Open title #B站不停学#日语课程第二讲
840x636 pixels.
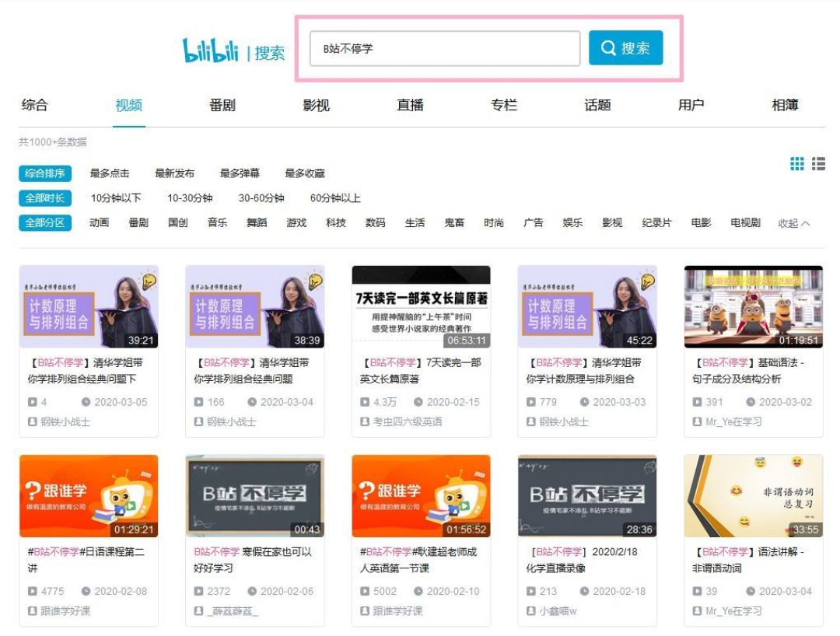[86, 560]
